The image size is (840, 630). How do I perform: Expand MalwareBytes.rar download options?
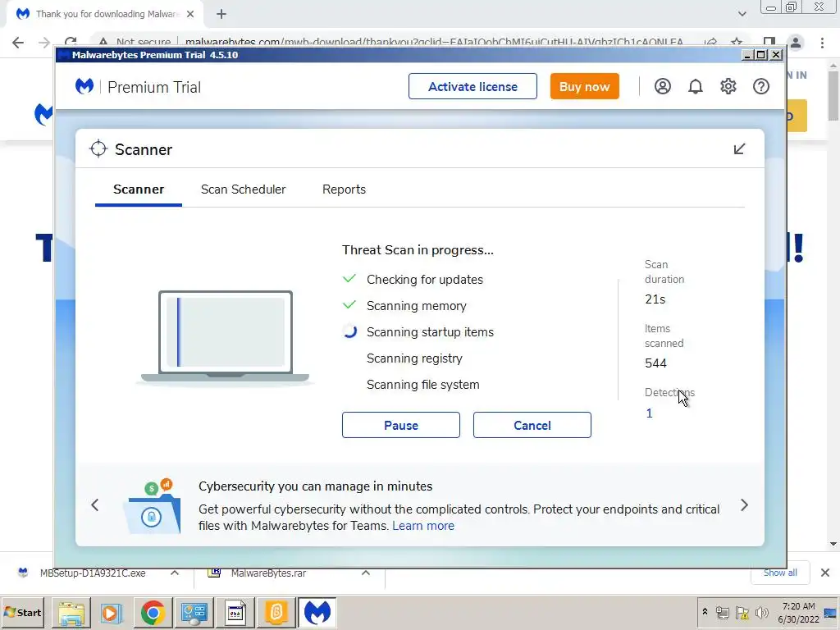(365, 573)
